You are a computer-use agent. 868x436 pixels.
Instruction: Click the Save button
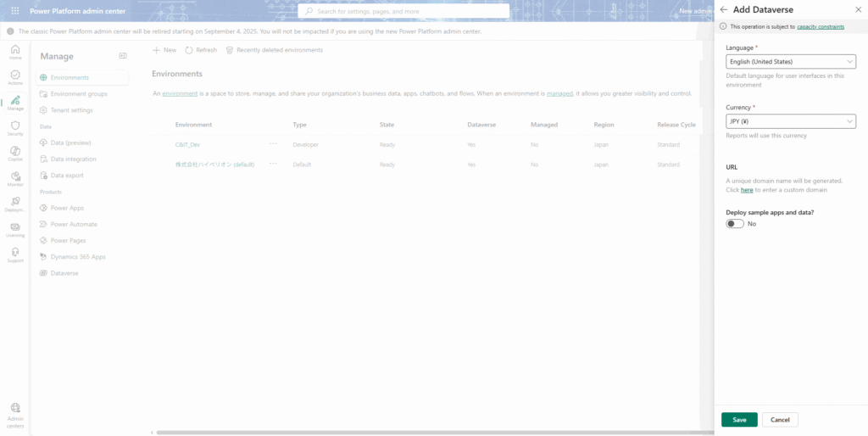(739, 420)
